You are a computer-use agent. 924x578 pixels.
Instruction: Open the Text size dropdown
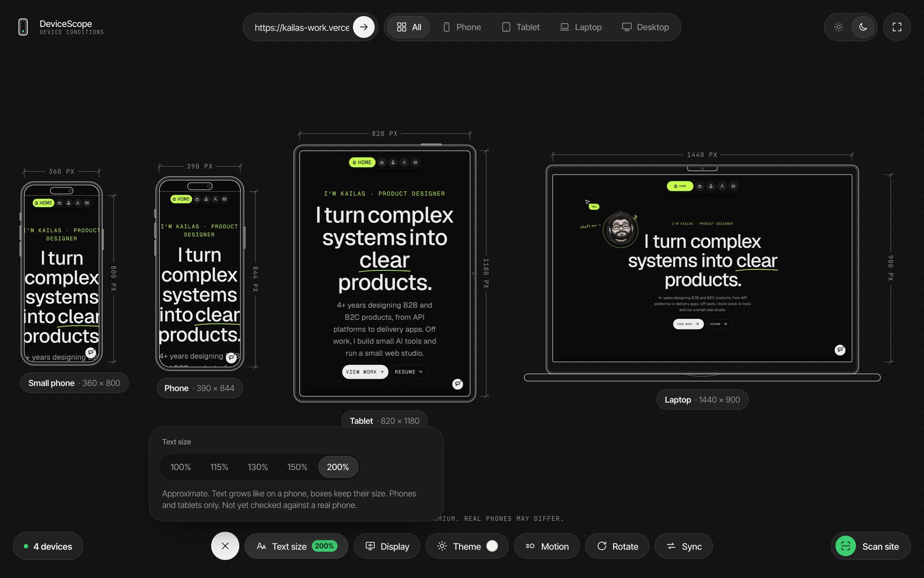(296, 546)
